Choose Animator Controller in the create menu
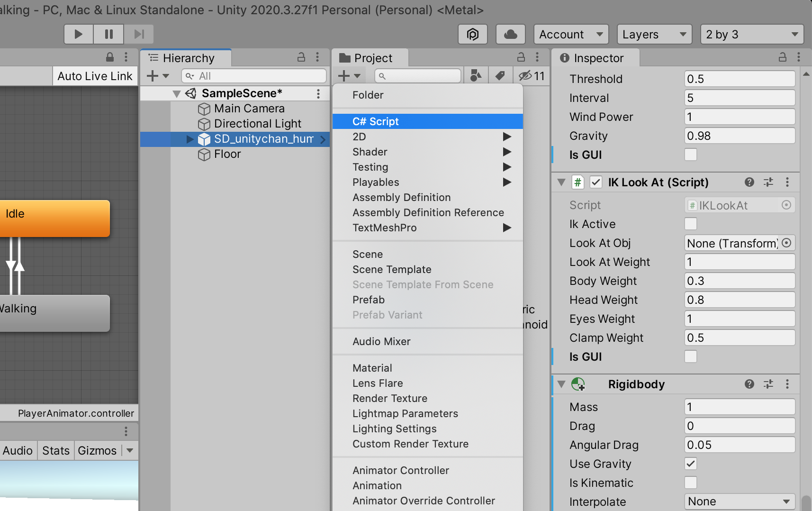This screenshot has width=812, height=511. point(400,470)
